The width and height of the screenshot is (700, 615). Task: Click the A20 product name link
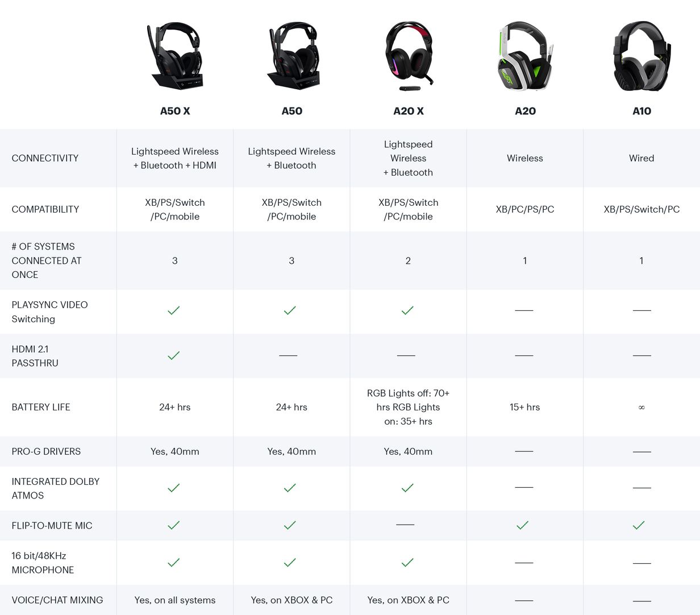(525, 111)
